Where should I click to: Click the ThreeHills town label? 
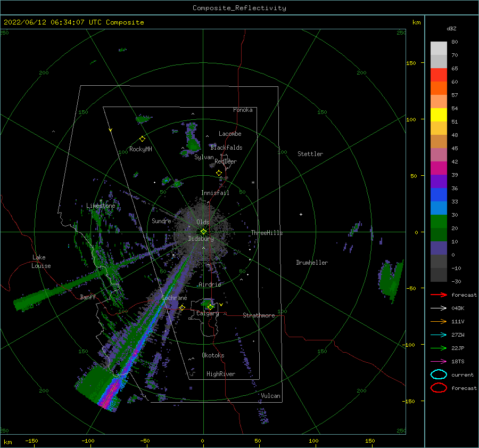tap(267, 233)
